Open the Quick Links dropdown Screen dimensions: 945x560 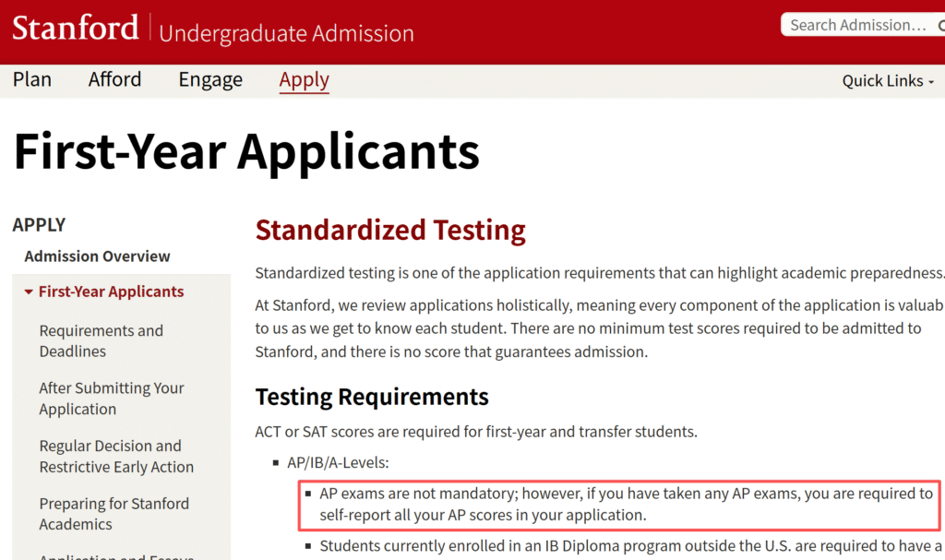[888, 81]
